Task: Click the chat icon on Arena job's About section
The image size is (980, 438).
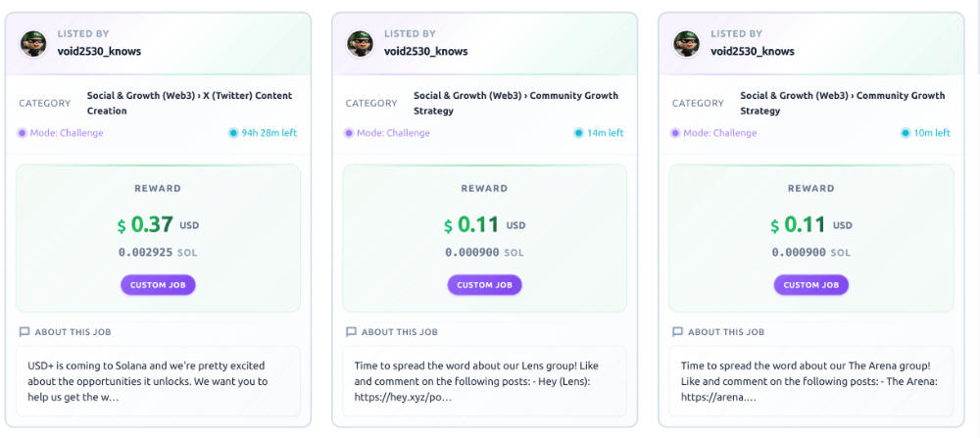Action: pyautogui.click(x=677, y=332)
